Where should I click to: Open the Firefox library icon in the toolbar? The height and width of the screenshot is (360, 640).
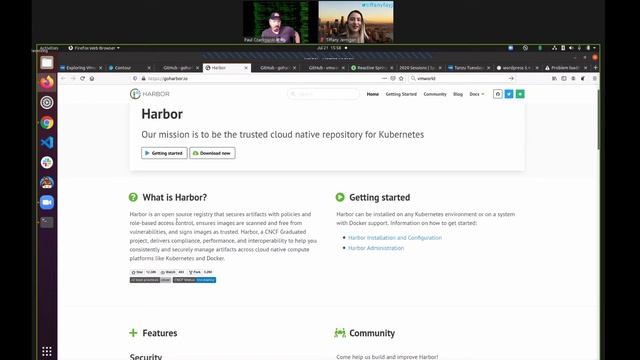pos(554,78)
